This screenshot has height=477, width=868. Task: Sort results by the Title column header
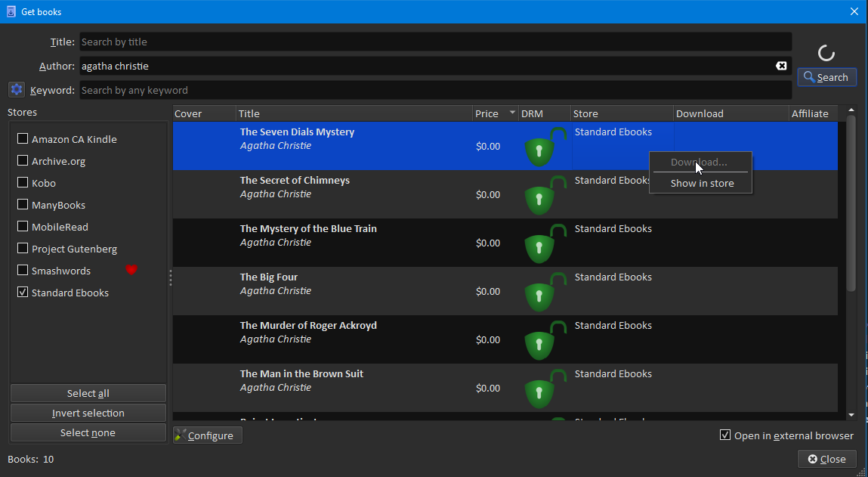pyautogui.click(x=354, y=113)
